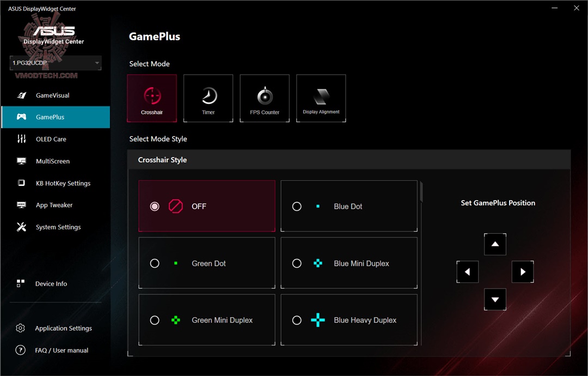Switch to the App Tweaker section

point(56,205)
